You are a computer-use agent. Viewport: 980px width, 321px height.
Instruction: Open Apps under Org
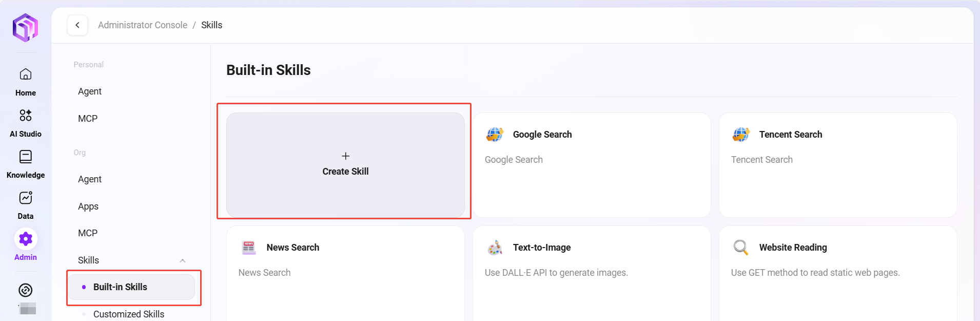pos(88,206)
